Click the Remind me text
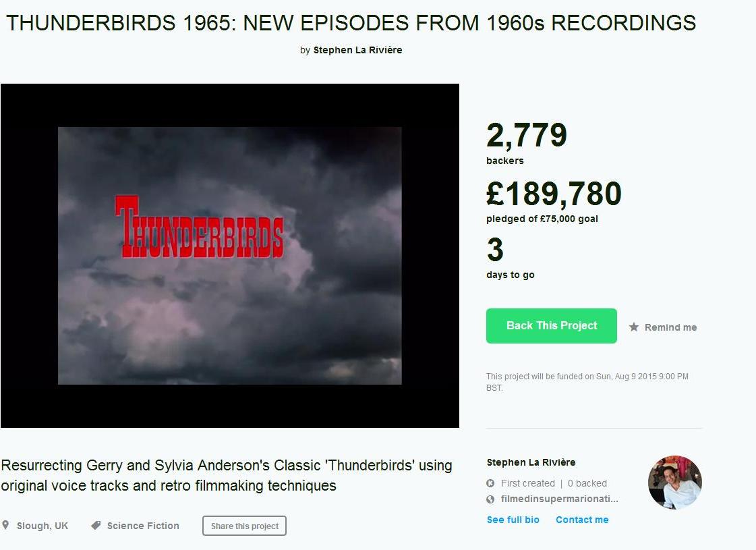 pyautogui.click(x=670, y=327)
